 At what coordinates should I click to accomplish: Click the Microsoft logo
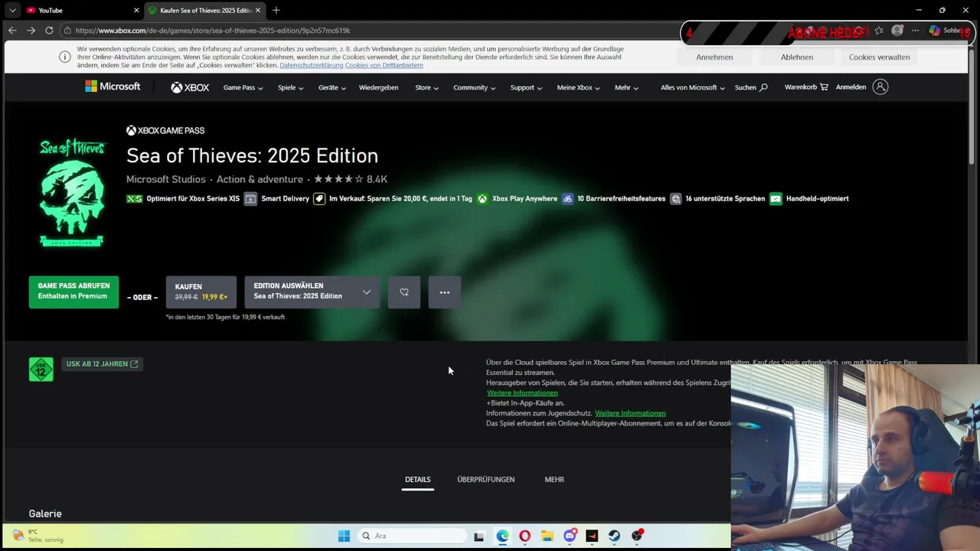pos(113,86)
